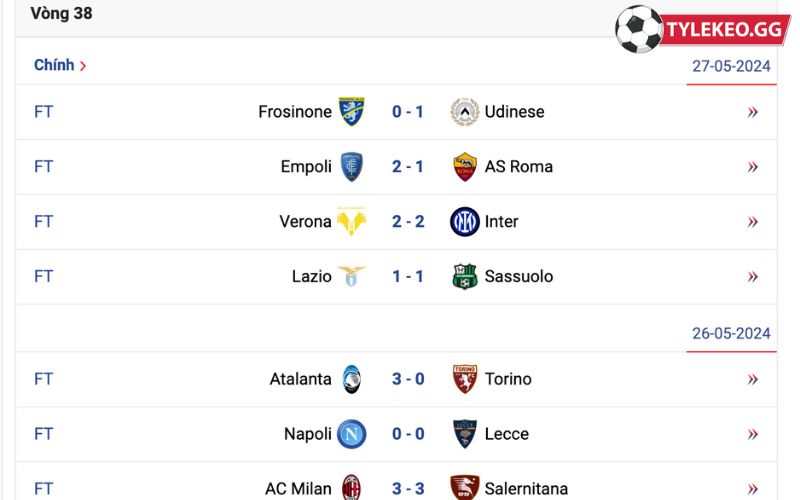The width and height of the screenshot is (800, 500).
Task: Select the 27-05-2024 date header
Action: (x=731, y=66)
